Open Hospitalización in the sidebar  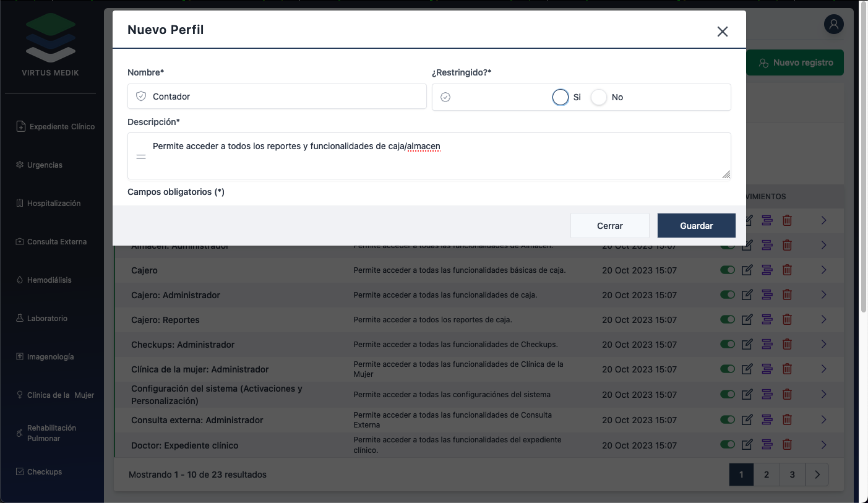pyautogui.click(x=53, y=203)
